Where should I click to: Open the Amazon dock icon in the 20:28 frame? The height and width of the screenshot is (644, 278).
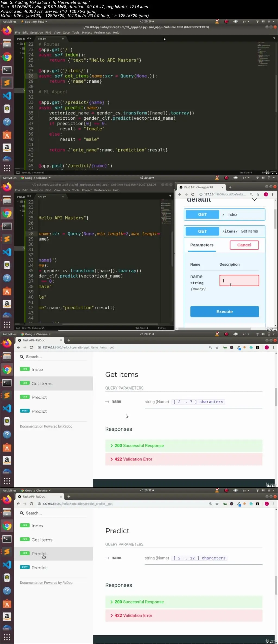click(x=7, y=148)
